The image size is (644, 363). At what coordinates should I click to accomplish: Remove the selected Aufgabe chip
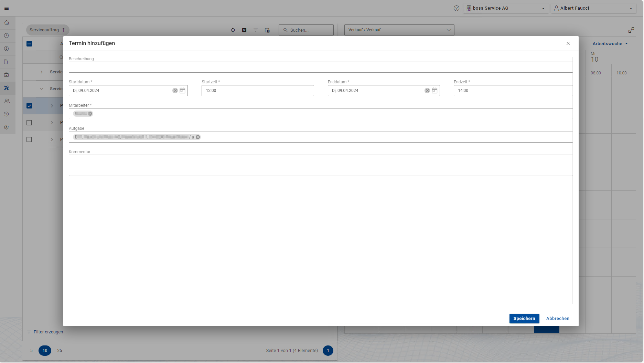pyautogui.click(x=198, y=137)
